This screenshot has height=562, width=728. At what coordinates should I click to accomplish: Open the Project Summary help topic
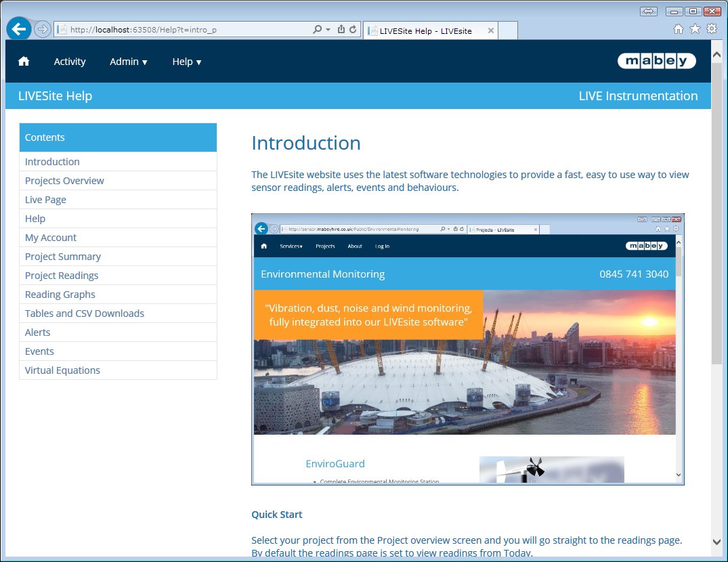118,257
